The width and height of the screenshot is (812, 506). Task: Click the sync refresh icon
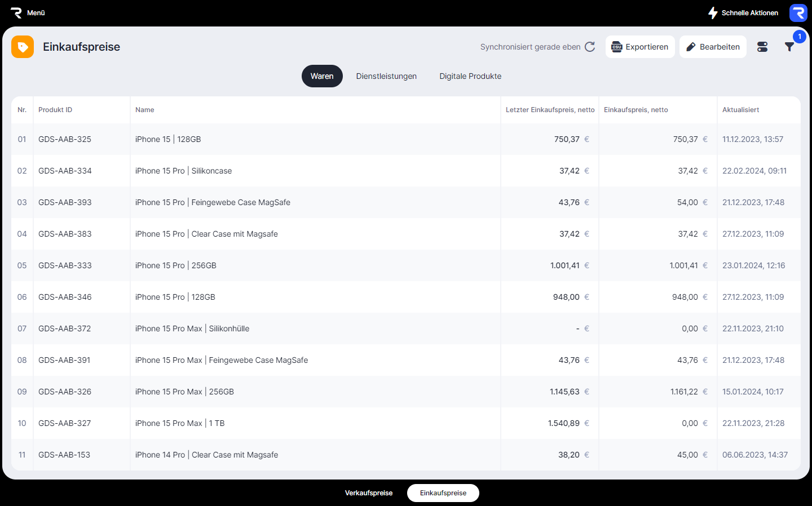[x=590, y=47]
